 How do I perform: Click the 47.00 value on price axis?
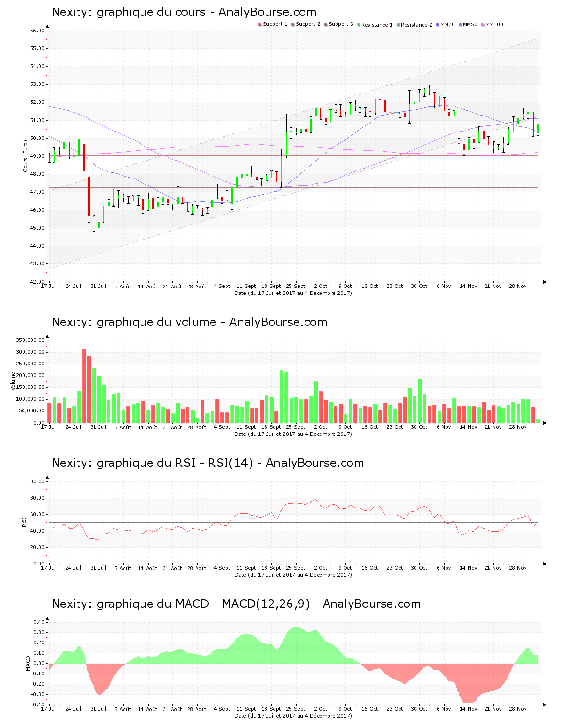coord(37,192)
